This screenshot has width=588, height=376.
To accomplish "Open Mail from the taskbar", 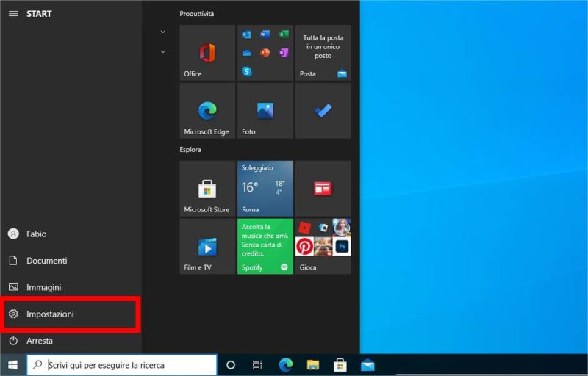I will 367,365.
